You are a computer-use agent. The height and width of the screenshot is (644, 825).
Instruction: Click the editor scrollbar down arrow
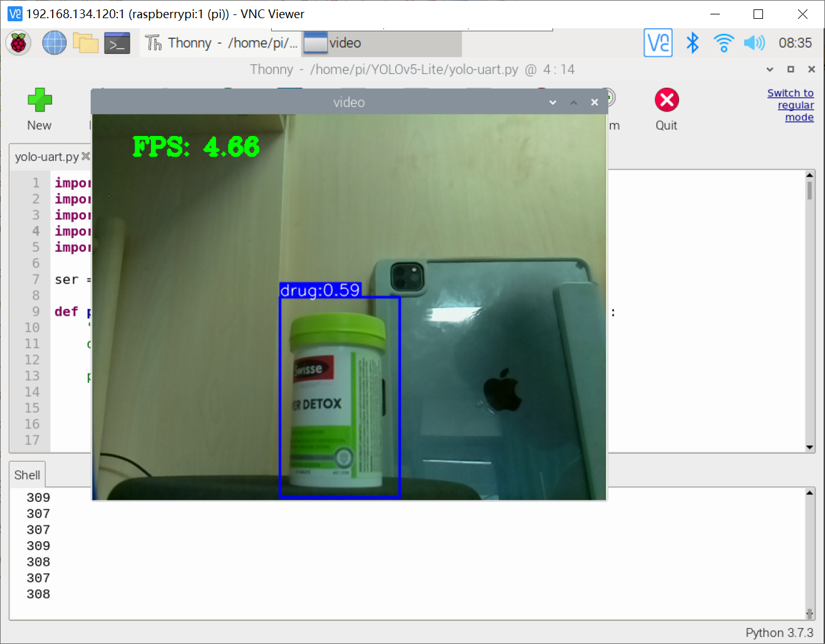tap(810, 447)
